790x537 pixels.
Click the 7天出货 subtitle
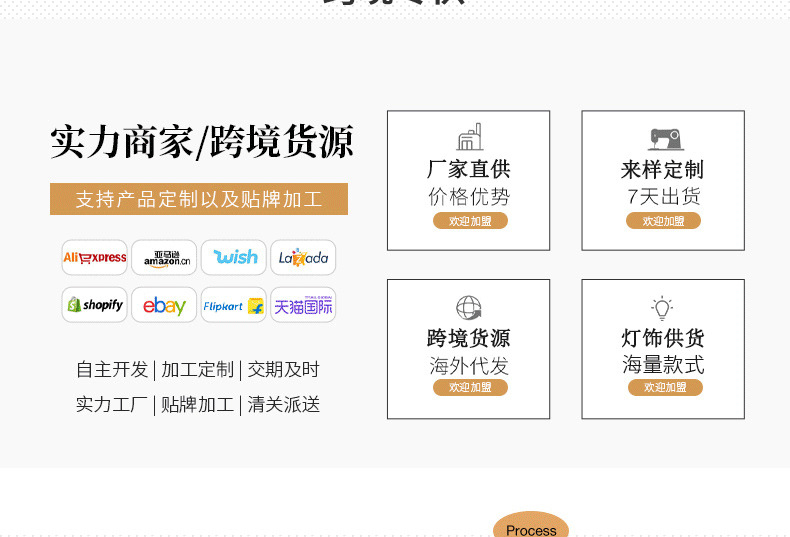click(664, 196)
